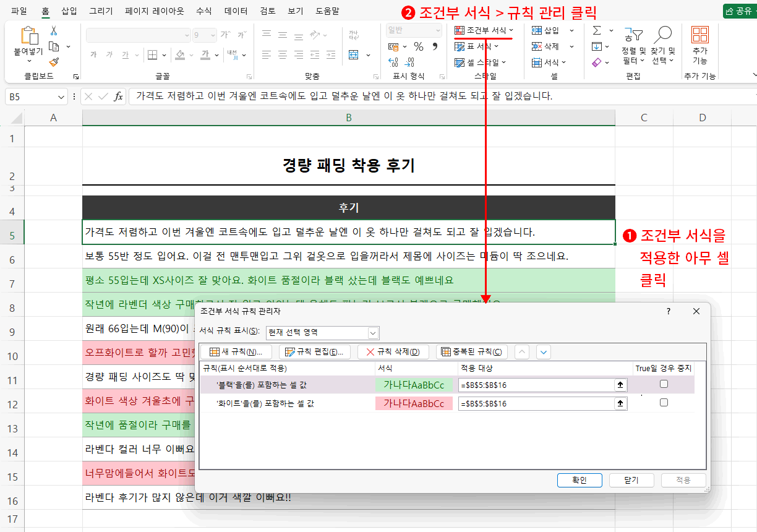Open Sort and Filter (정렬 및 필터)
The image size is (757, 532).
633,45
